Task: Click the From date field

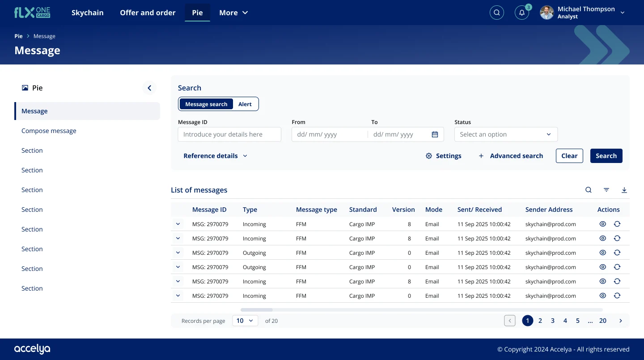Action: tap(330, 134)
